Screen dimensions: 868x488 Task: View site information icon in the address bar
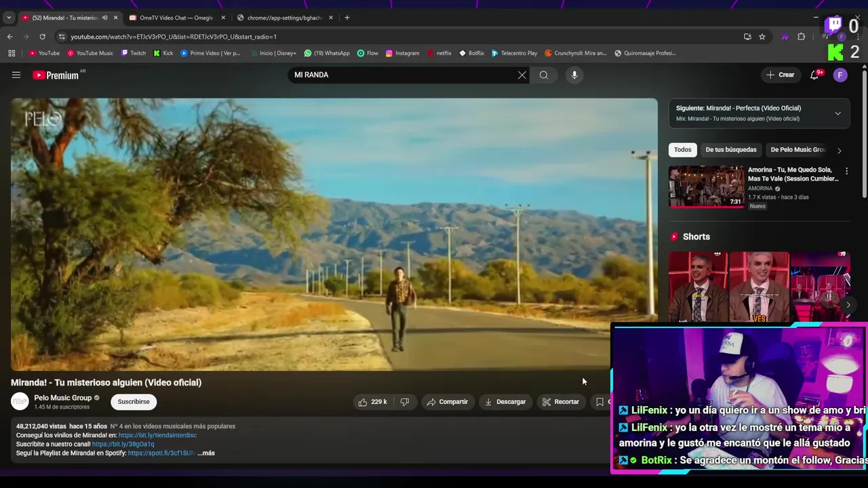pos(62,37)
